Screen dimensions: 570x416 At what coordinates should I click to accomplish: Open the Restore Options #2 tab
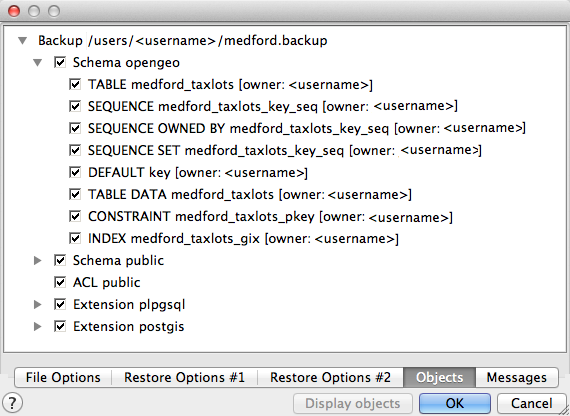[330, 377]
